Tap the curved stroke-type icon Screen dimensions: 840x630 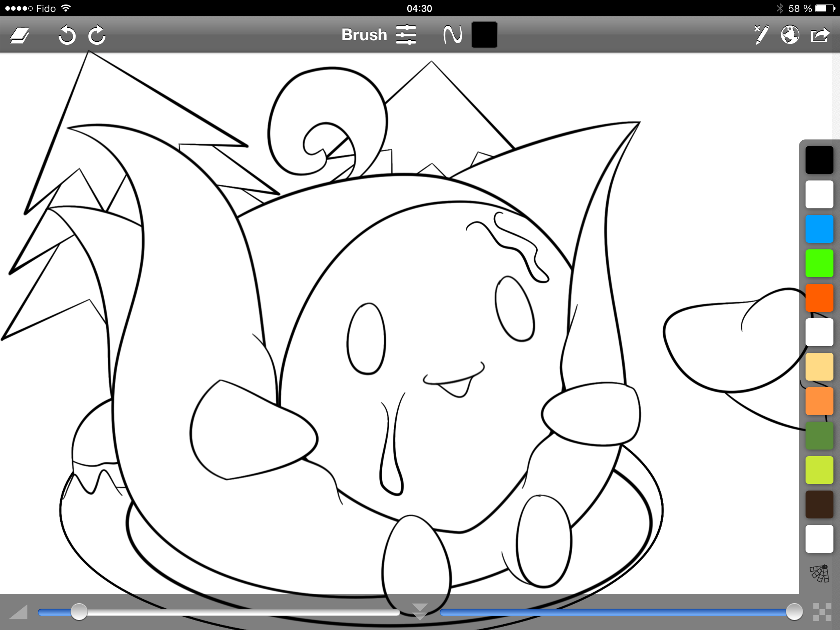453,35
